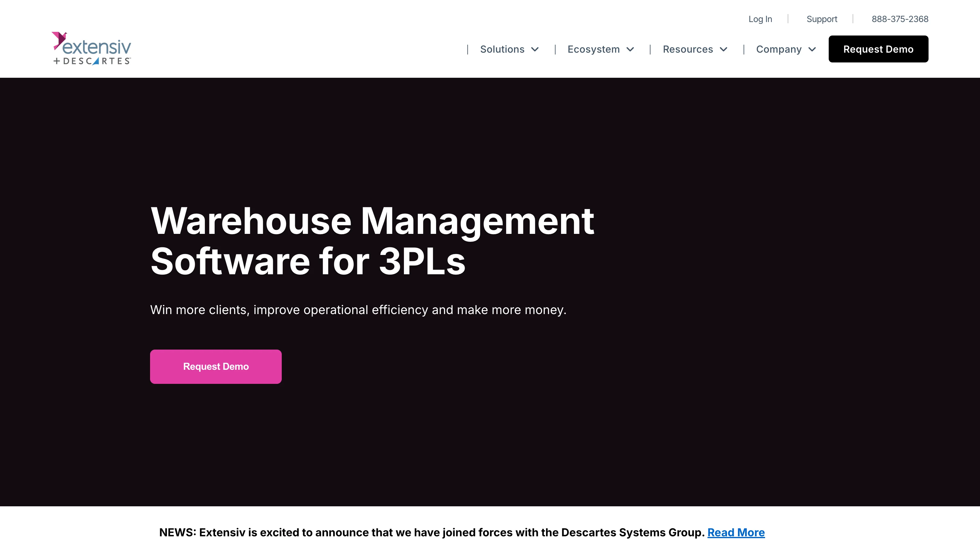Click the black Request Demo header button
The height and width of the screenshot is (551, 980).
[x=878, y=49]
